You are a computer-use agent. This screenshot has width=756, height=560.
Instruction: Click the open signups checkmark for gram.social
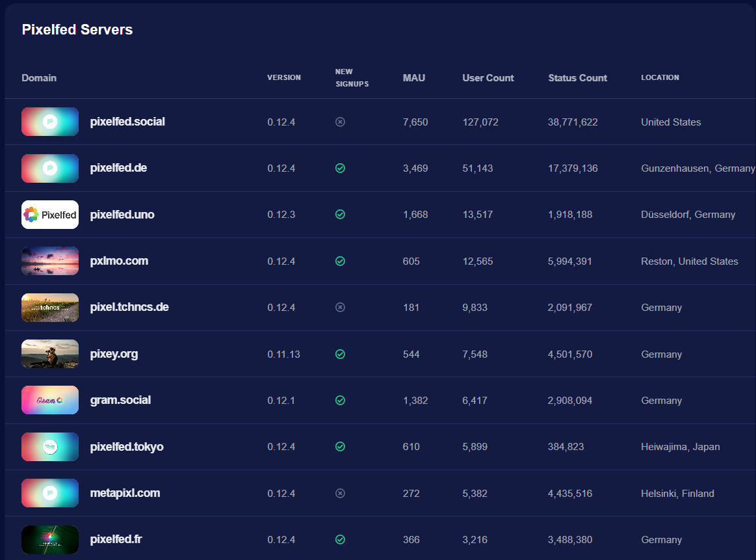(341, 401)
